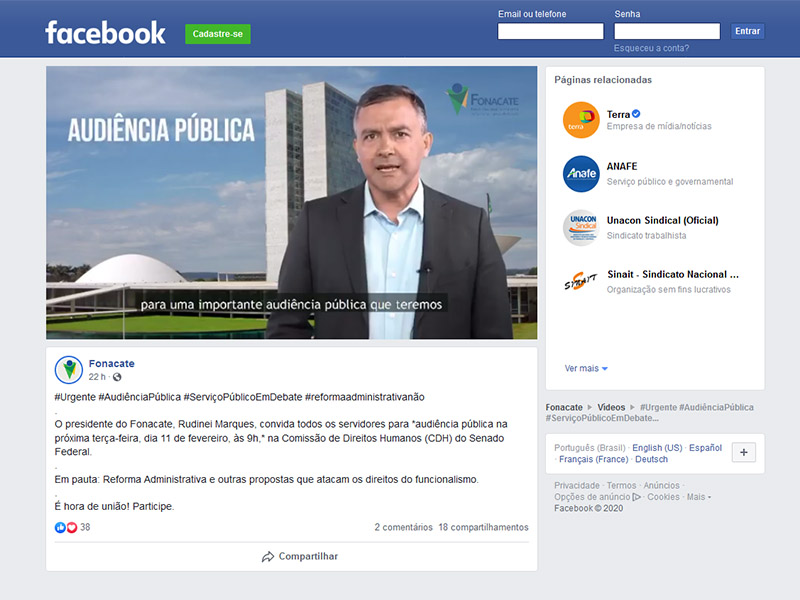
Task: Click the heart reaction icon
Action: click(x=72, y=528)
